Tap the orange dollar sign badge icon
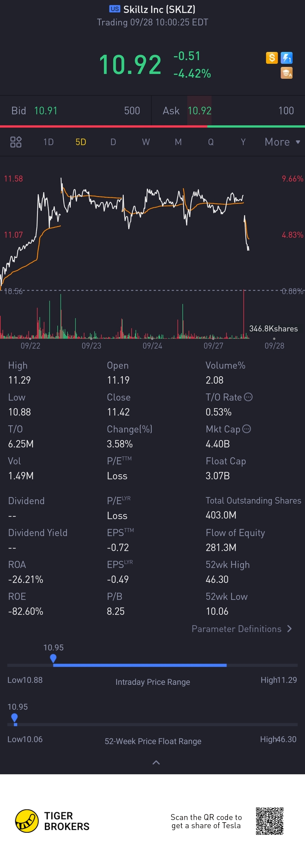 [x=272, y=58]
